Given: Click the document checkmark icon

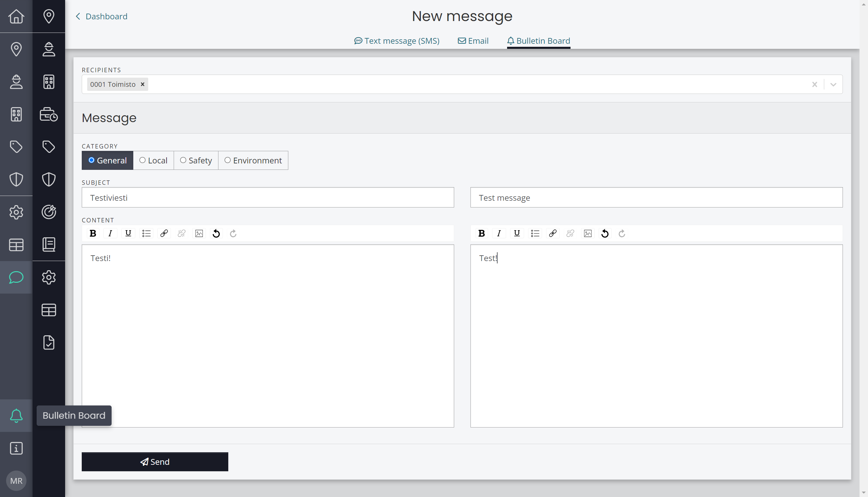Looking at the screenshot, I should pos(49,342).
